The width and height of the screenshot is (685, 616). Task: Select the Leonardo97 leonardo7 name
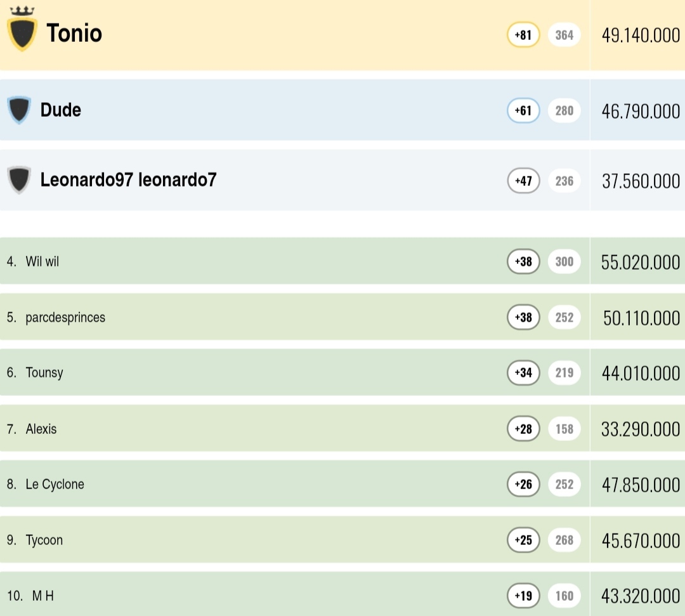click(128, 180)
